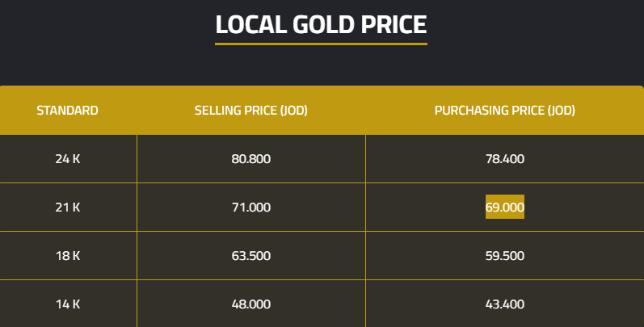The image size is (644, 327).
Task: Select the 14 K standard cell
Action: click(68, 304)
